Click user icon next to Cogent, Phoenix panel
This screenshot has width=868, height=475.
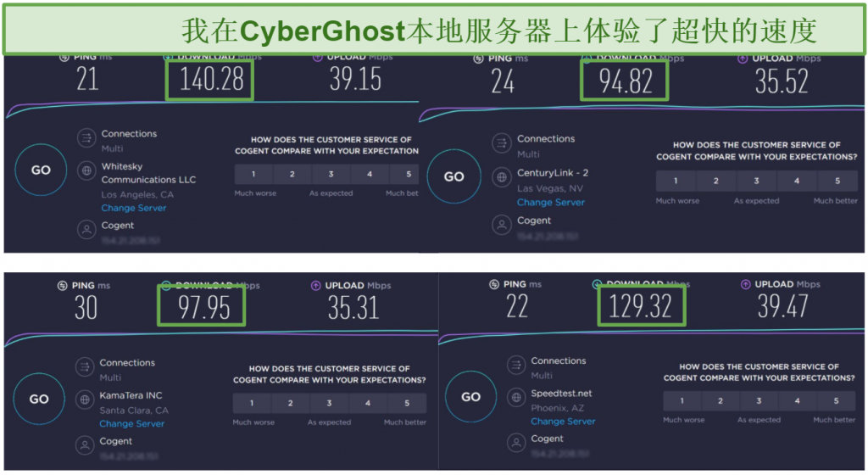[x=516, y=442]
